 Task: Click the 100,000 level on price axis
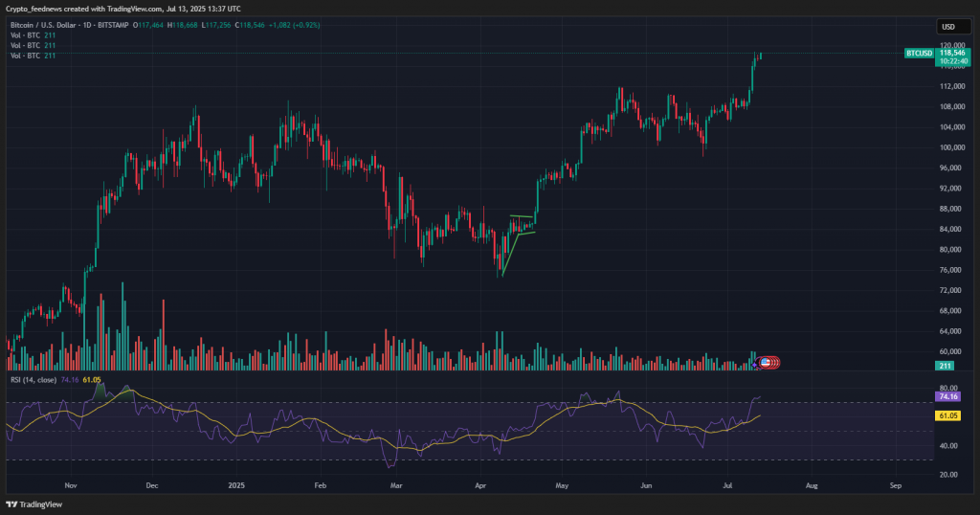pos(948,147)
